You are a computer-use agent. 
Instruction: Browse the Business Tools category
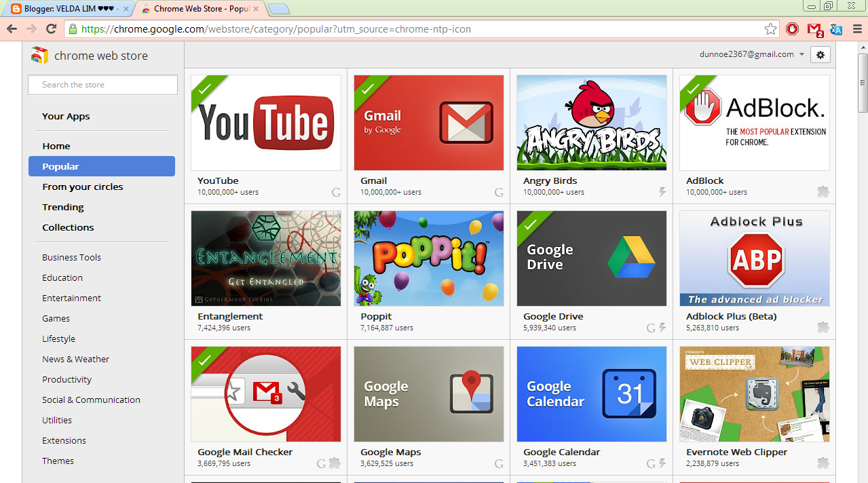click(x=71, y=257)
